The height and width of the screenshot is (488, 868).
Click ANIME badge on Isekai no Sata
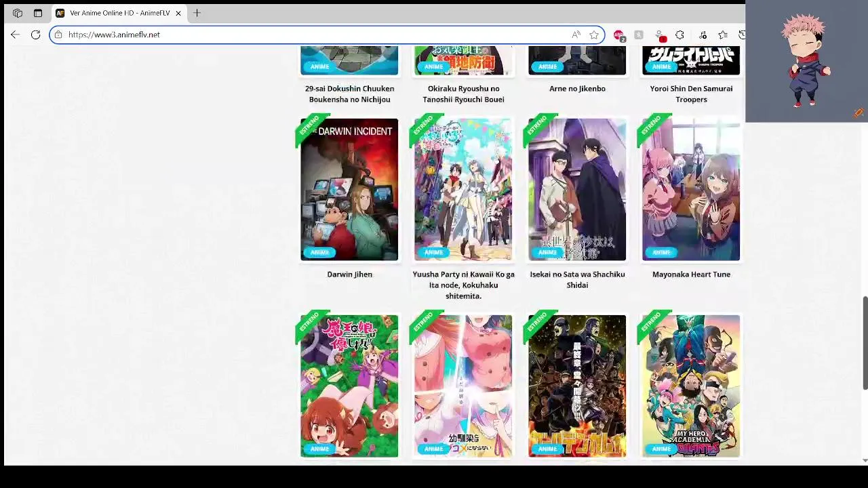click(x=547, y=252)
